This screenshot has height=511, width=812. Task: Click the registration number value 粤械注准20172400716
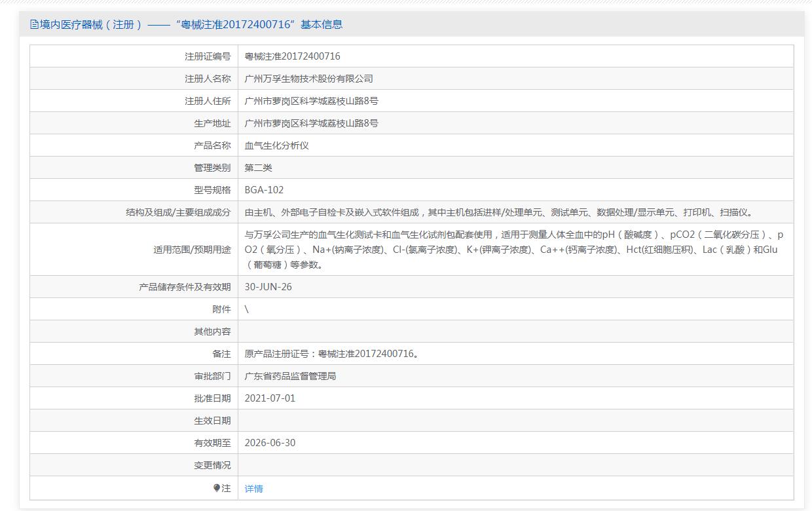click(x=292, y=56)
